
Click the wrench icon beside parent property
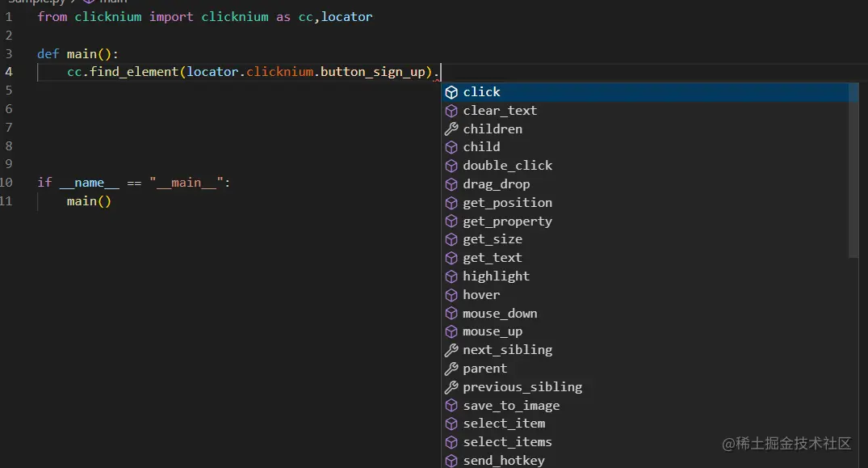point(451,368)
